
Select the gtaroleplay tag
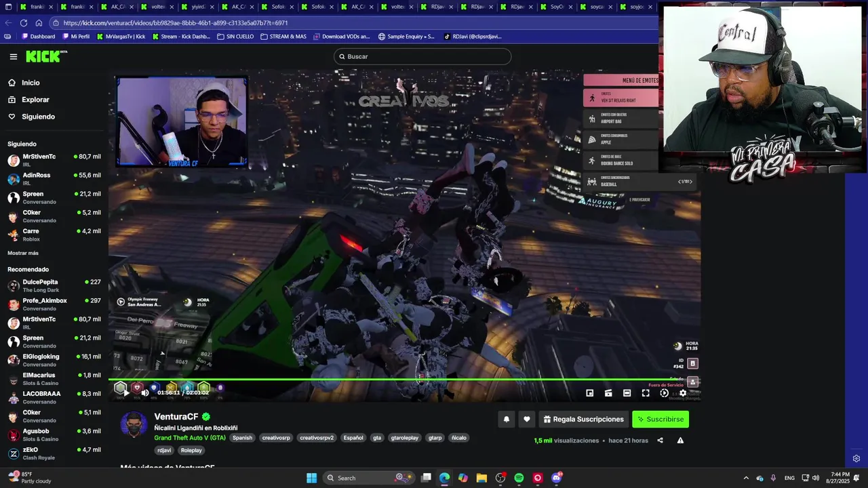pyautogui.click(x=405, y=438)
